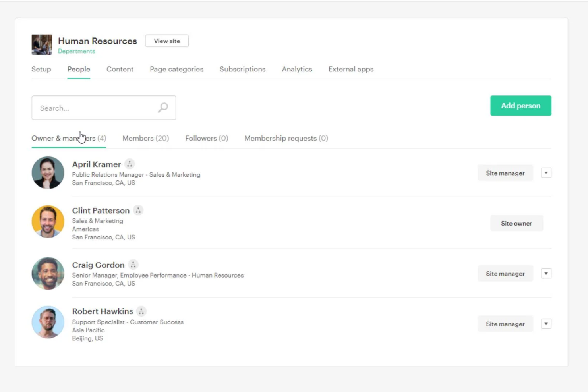Click the org chart icon beside Robert Hawkins
This screenshot has height=392, width=588.
coord(142,311)
